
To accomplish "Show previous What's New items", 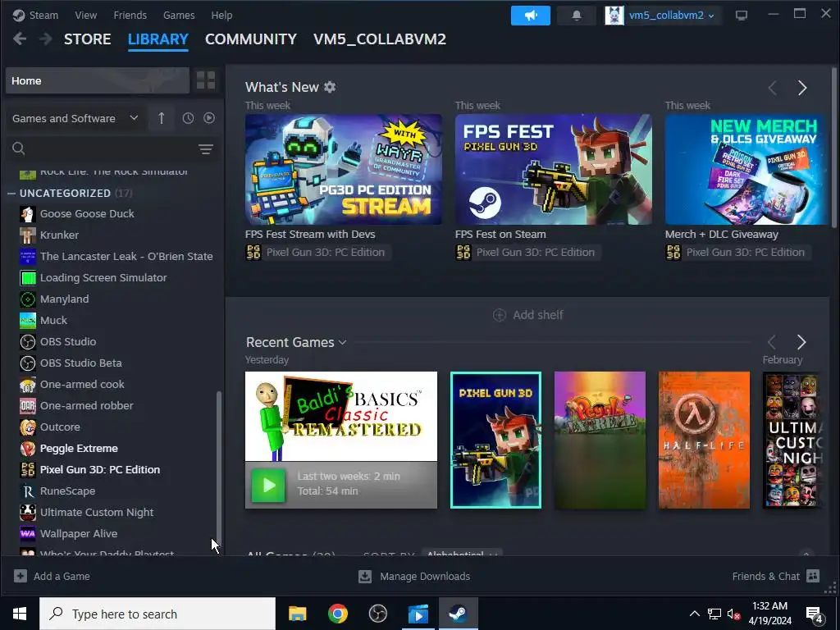I will pyautogui.click(x=773, y=88).
